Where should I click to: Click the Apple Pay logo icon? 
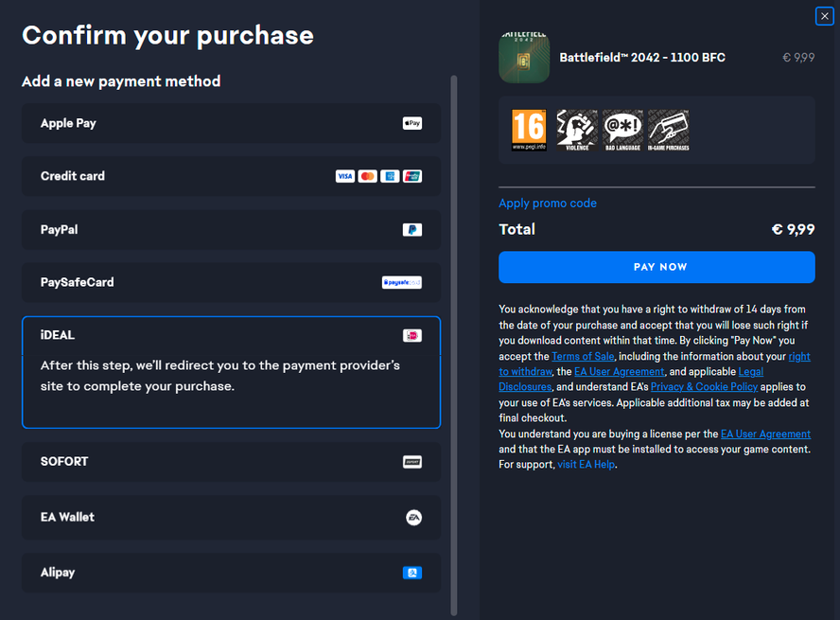click(x=412, y=123)
